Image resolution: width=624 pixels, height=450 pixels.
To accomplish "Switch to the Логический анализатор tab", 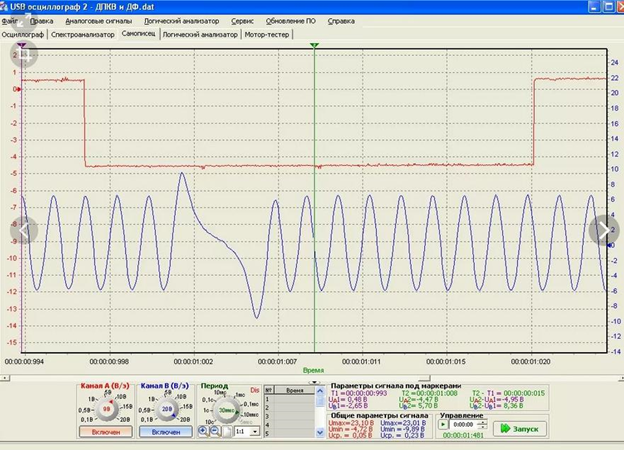I will point(200,35).
